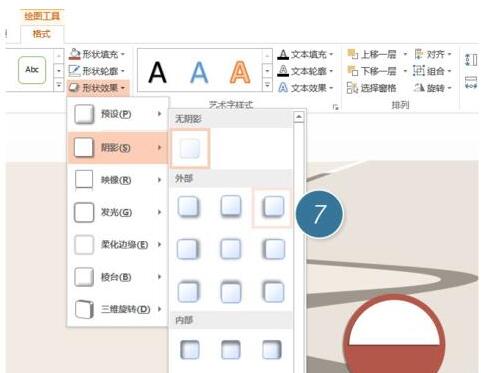Screen dimensions: 481x373
Task: Select the black A WordArt style
Action: [157, 72]
